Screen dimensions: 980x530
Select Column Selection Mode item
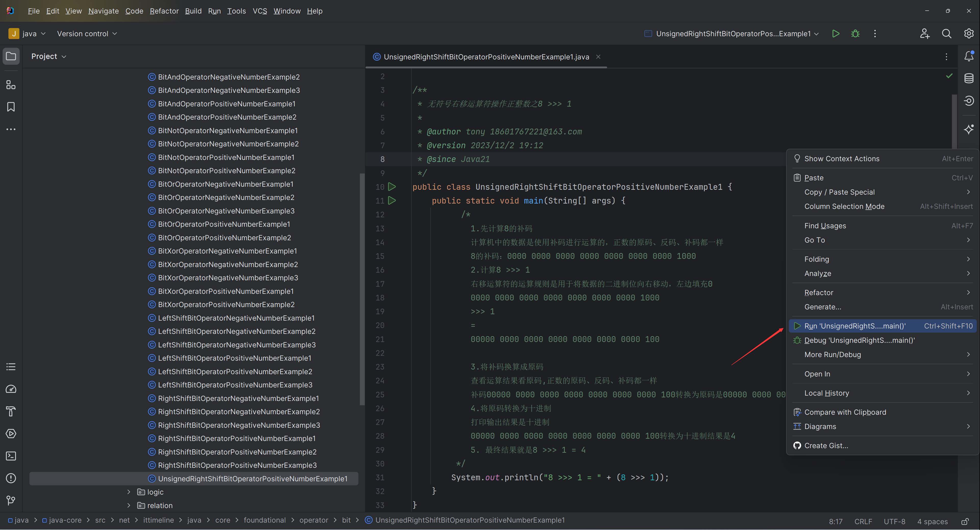[883, 206]
